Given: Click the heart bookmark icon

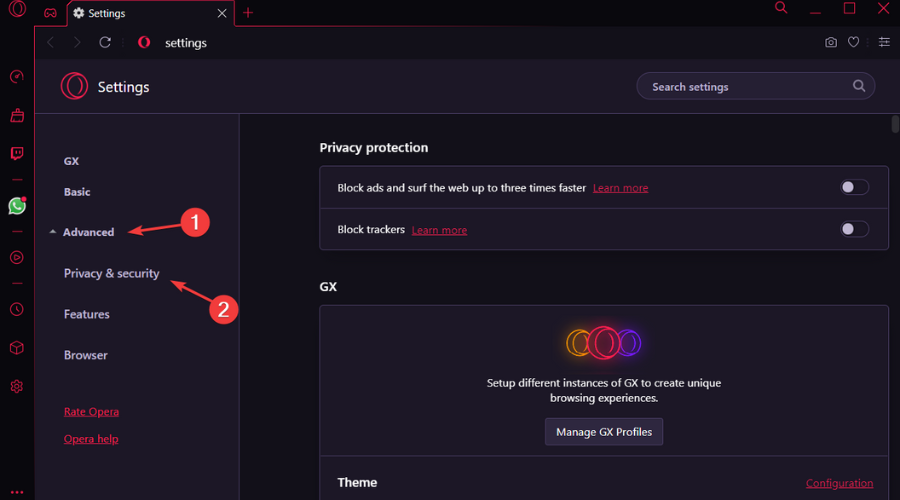Looking at the screenshot, I should coord(854,43).
